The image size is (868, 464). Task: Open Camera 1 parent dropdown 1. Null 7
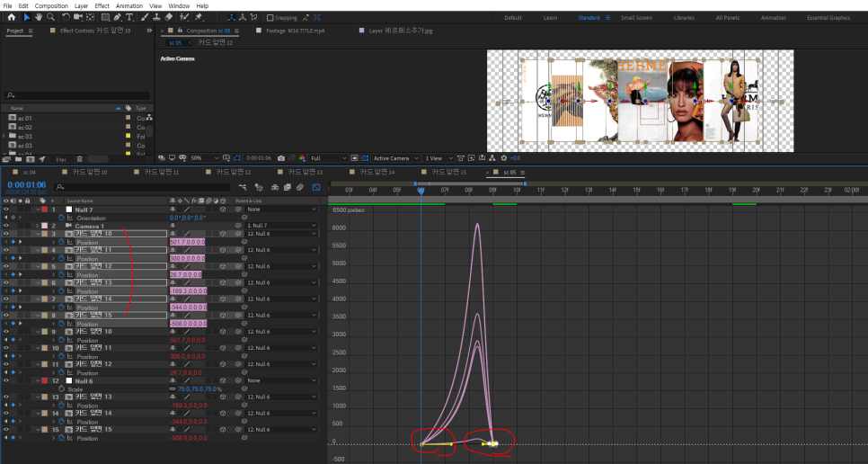(281, 226)
